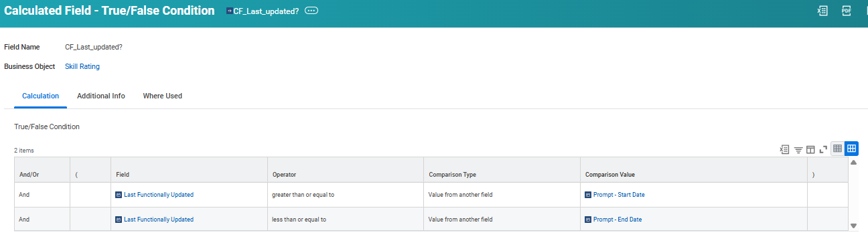Open the column preferences icon
This screenshot has height=251, width=868.
click(810, 149)
